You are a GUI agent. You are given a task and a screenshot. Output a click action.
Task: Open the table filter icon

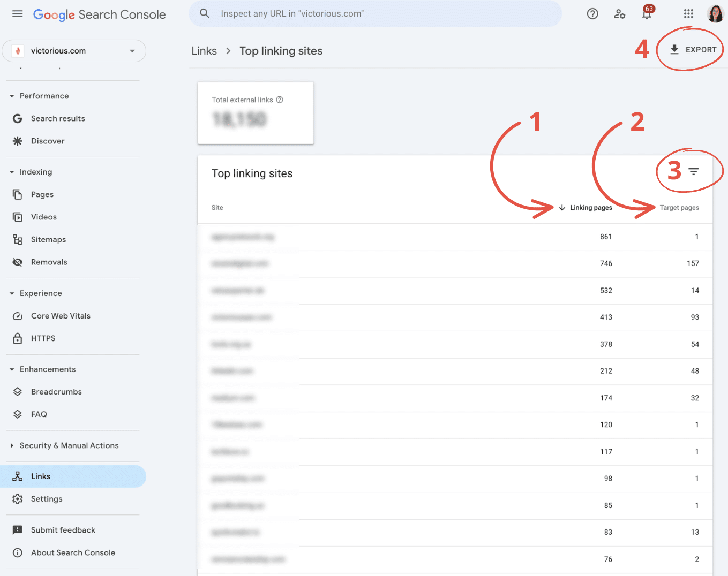(694, 172)
